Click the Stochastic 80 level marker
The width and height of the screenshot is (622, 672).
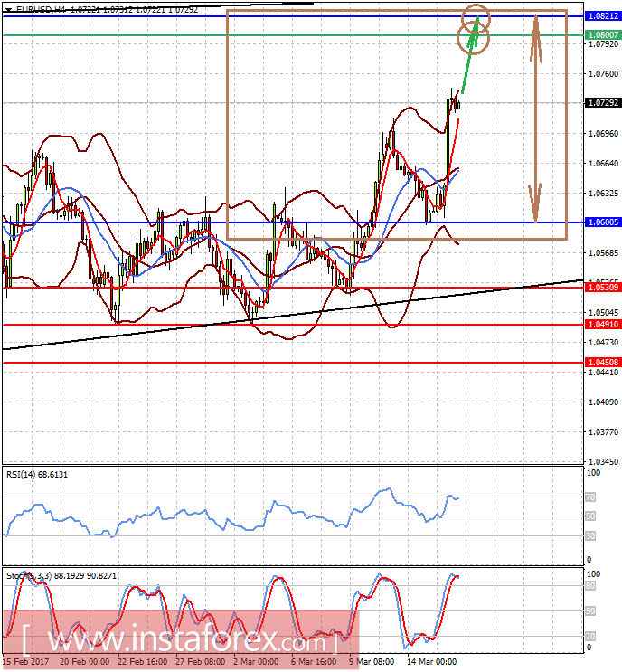pyautogui.click(x=590, y=586)
